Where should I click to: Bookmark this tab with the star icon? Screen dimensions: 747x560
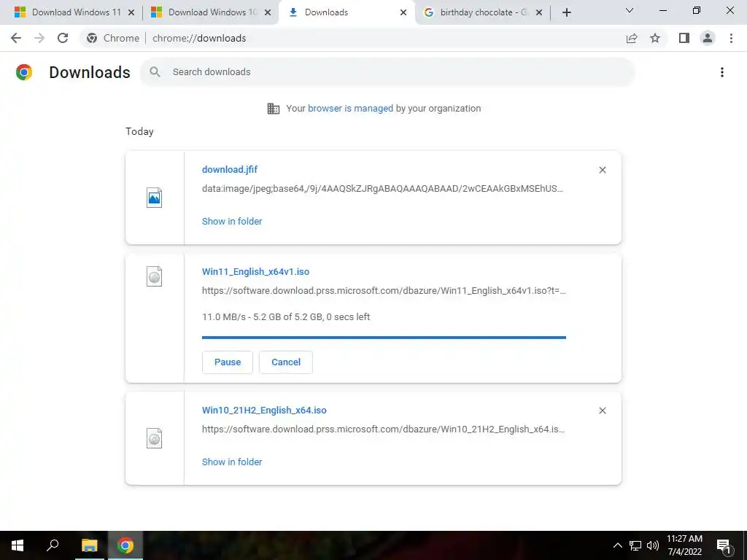pos(655,38)
